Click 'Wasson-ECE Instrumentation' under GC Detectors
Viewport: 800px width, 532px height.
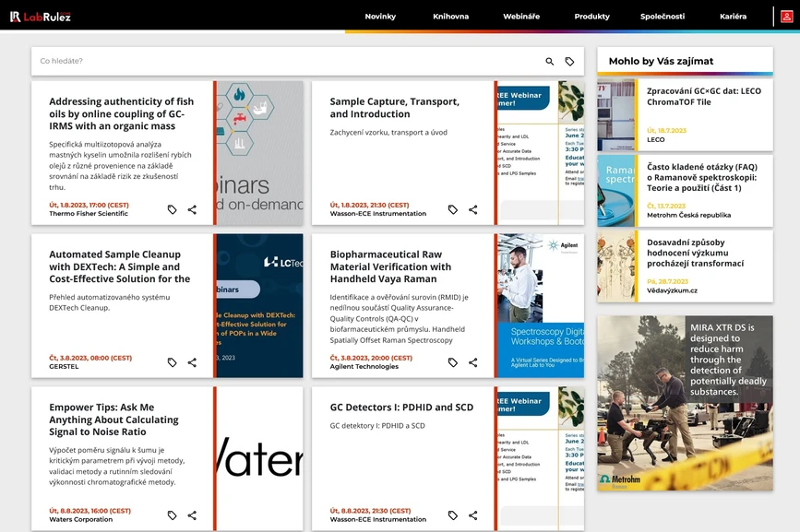(x=377, y=519)
